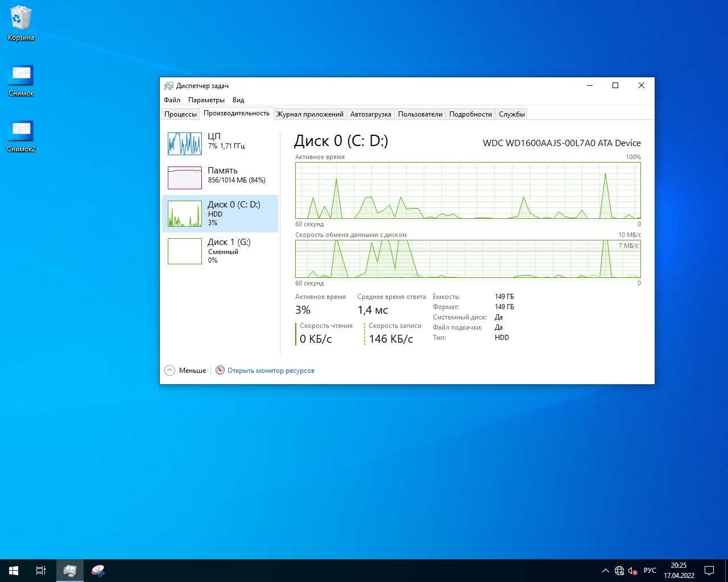Close the Task Manager window
Screen dimensions: 728x582
(642, 86)
